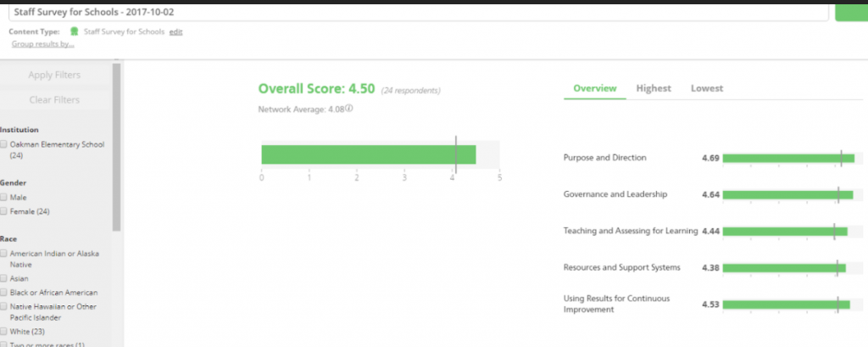Click the Clear Filters button

click(54, 100)
